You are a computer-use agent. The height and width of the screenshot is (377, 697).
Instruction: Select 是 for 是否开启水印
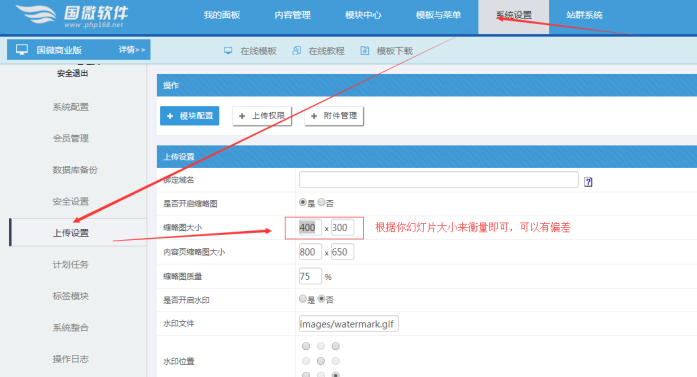click(303, 299)
